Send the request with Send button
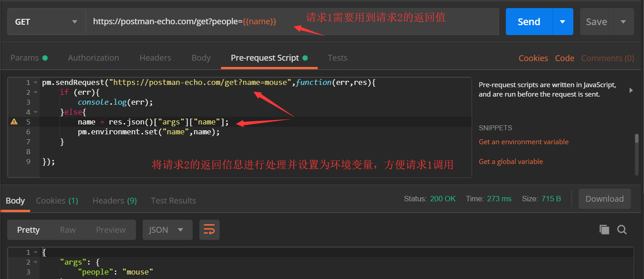Screen dimensions: 644x279 pyautogui.click(x=529, y=22)
